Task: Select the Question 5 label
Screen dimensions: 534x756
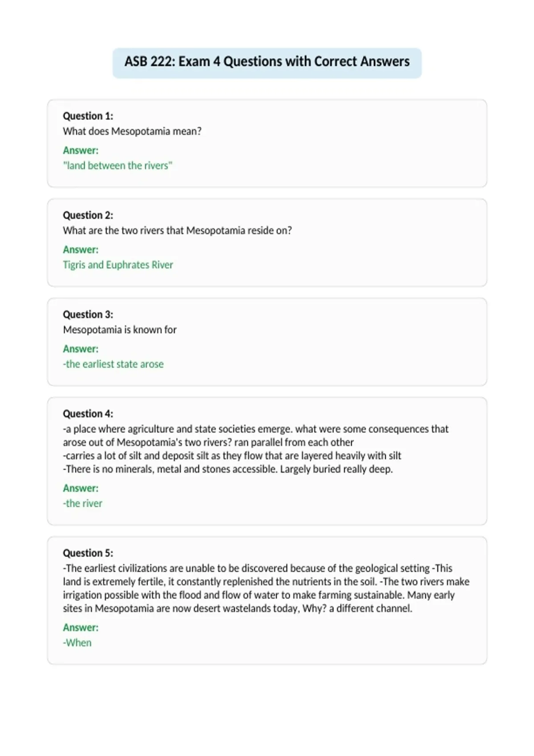Action: (88, 553)
